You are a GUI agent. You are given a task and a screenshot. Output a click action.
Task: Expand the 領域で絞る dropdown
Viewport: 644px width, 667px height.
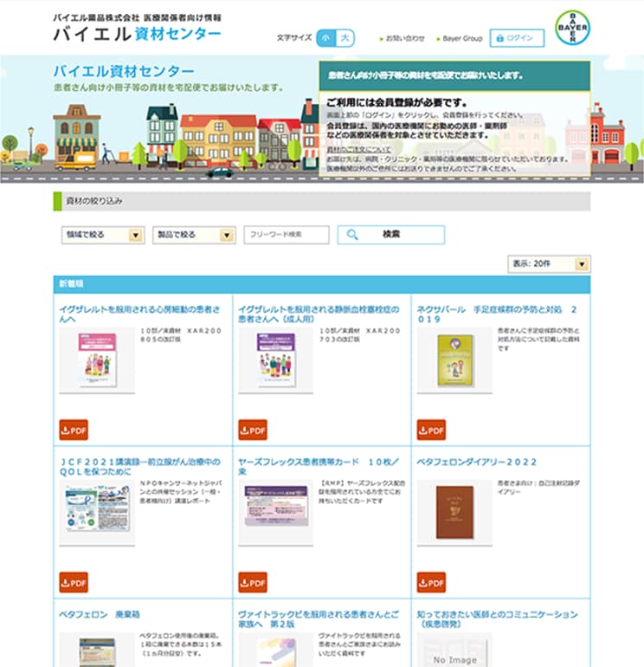coord(103,235)
